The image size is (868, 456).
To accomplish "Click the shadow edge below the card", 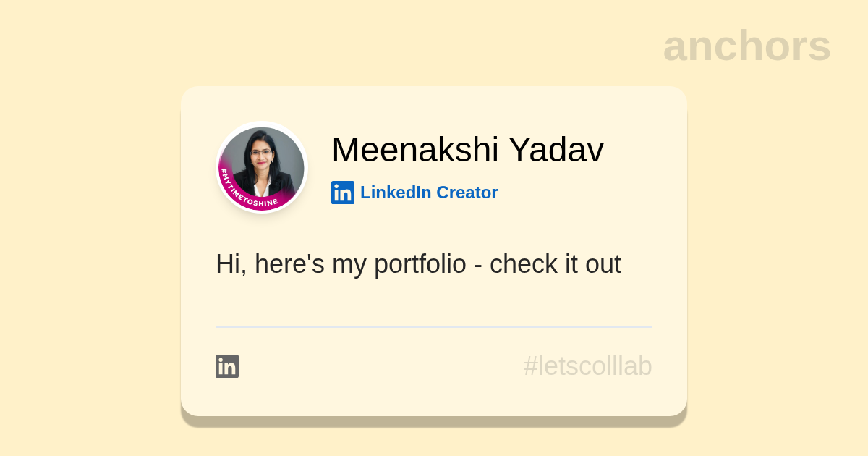I will point(434,421).
